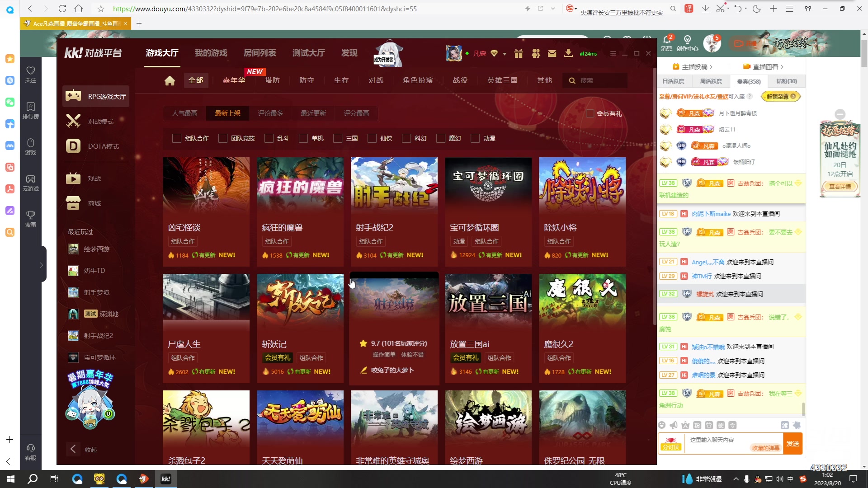Click 发送 send button in chat

[x=793, y=444]
